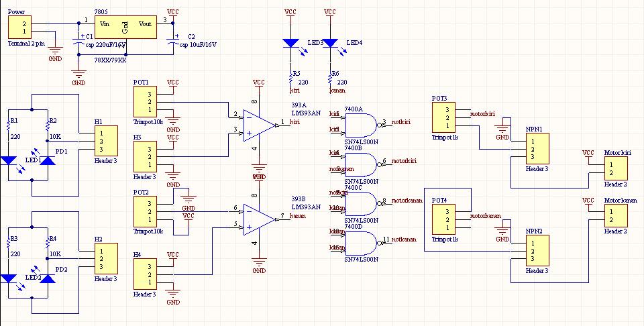Viewport: 644px width, 326px height.
Task: Click the 'motorkiri' net label on 7400B output
Action: pos(404,161)
